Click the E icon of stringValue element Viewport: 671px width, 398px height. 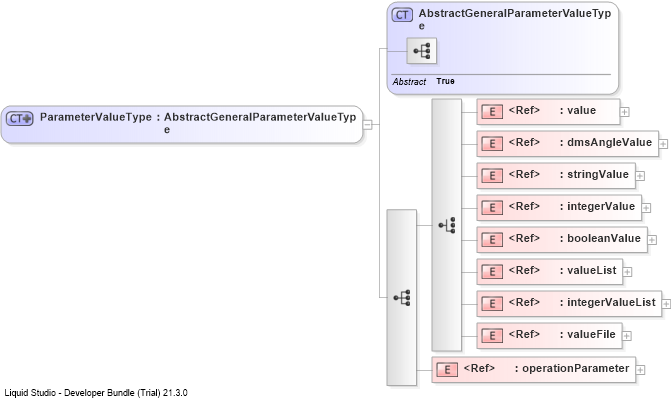[492, 176]
